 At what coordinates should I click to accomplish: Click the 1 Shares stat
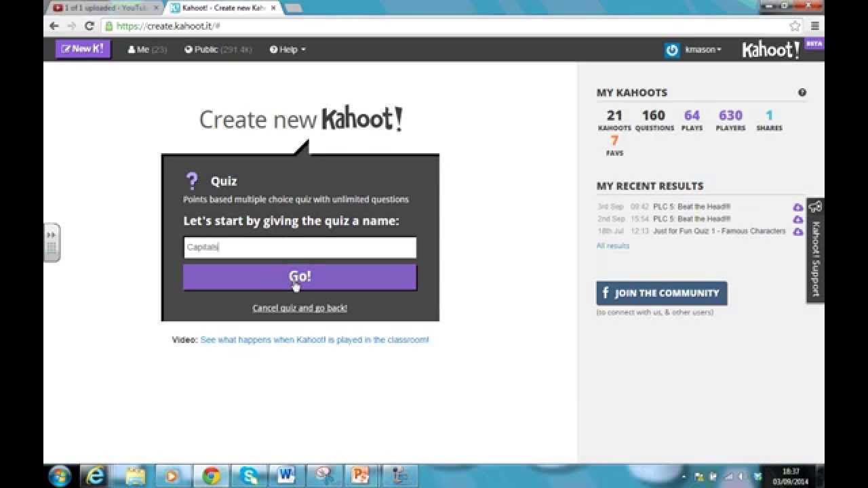(x=769, y=120)
